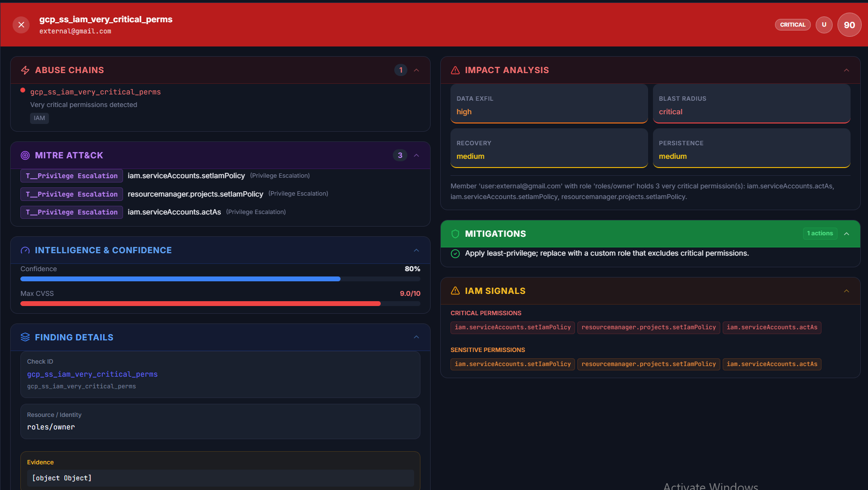Click the Apply least-privilege mitigation text

[607, 253]
